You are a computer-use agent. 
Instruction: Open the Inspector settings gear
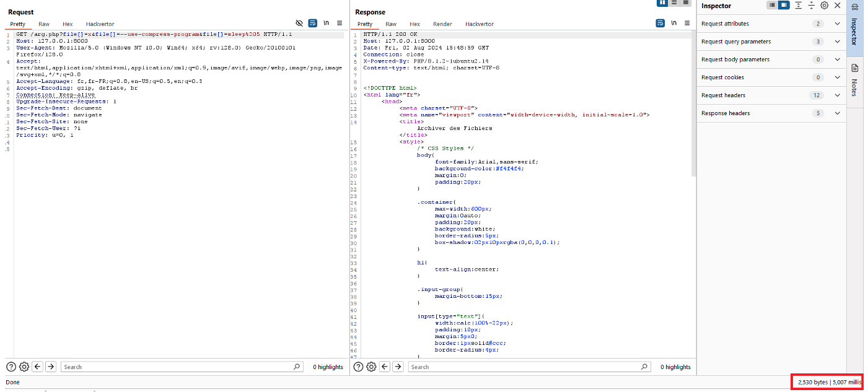pos(823,6)
